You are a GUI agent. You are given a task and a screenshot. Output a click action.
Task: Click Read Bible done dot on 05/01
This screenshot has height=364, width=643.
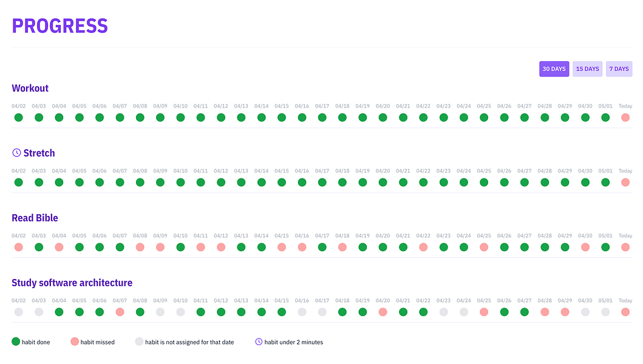point(605,247)
